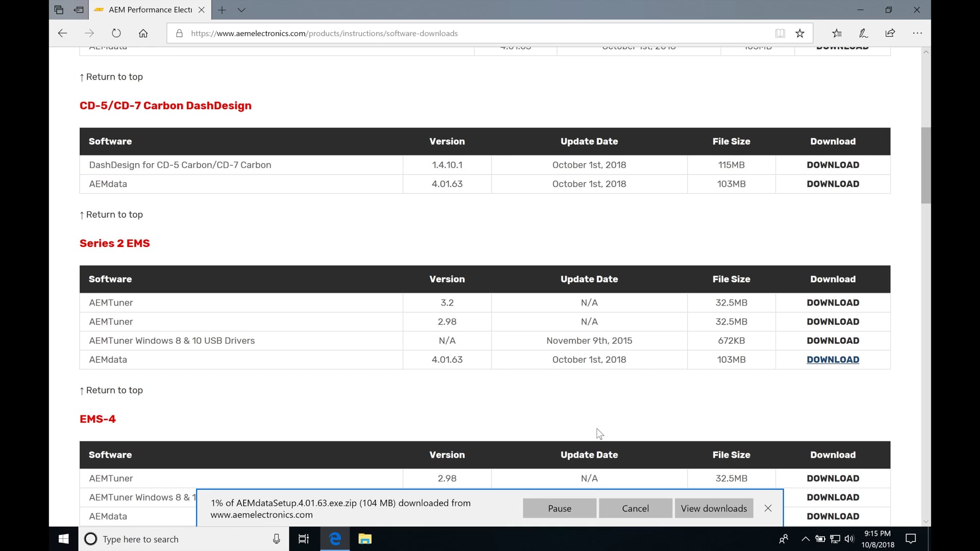View the site security lock info
This screenshot has height=551, width=980.
click(179, 33)
